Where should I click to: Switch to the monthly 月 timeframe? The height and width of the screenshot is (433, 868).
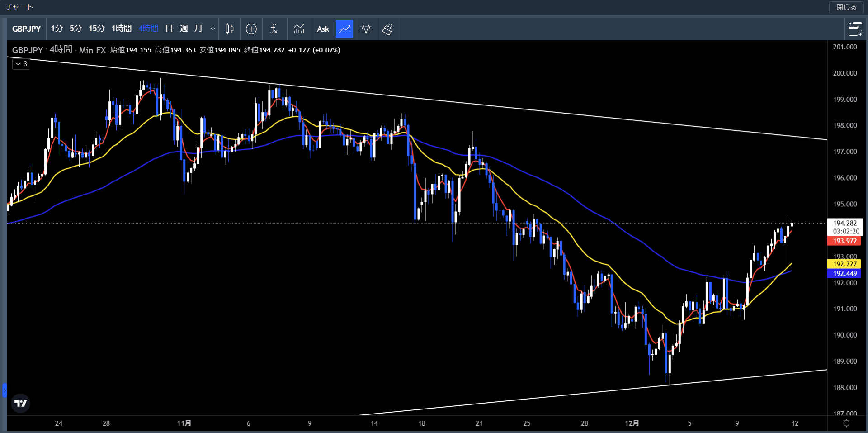(198, 29)
